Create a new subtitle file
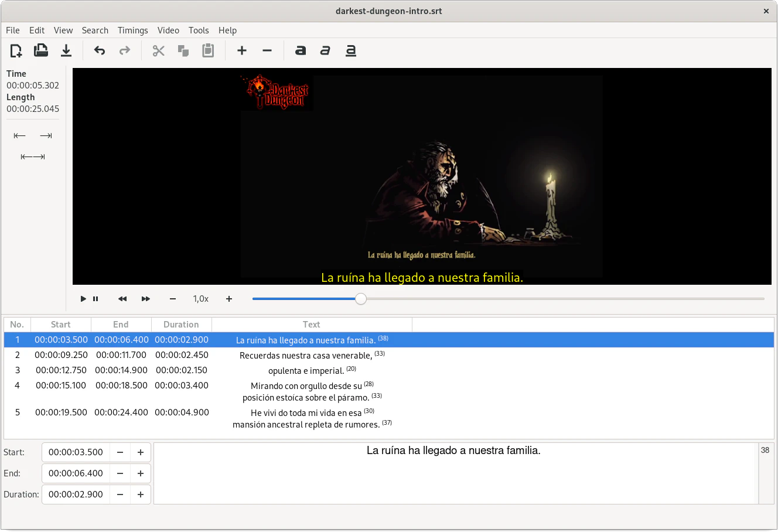This screenshot has height=532, width=778. [16, 50]
